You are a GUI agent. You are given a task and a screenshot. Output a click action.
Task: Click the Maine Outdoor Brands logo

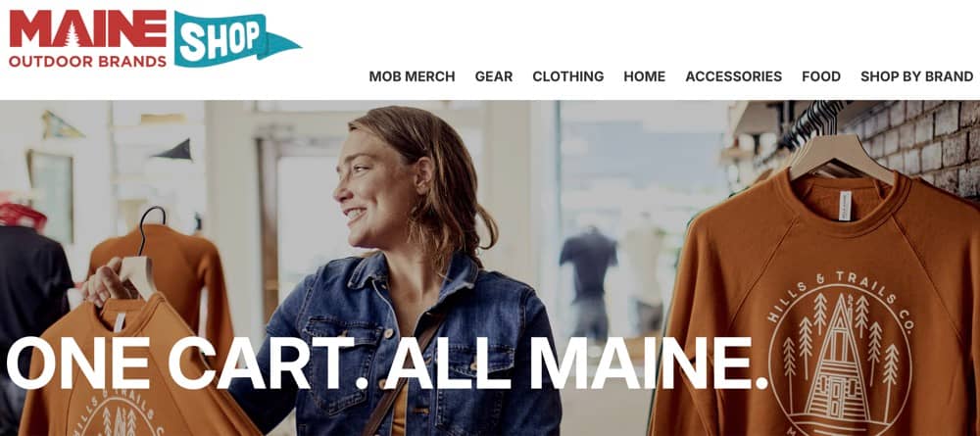[87, 39]
